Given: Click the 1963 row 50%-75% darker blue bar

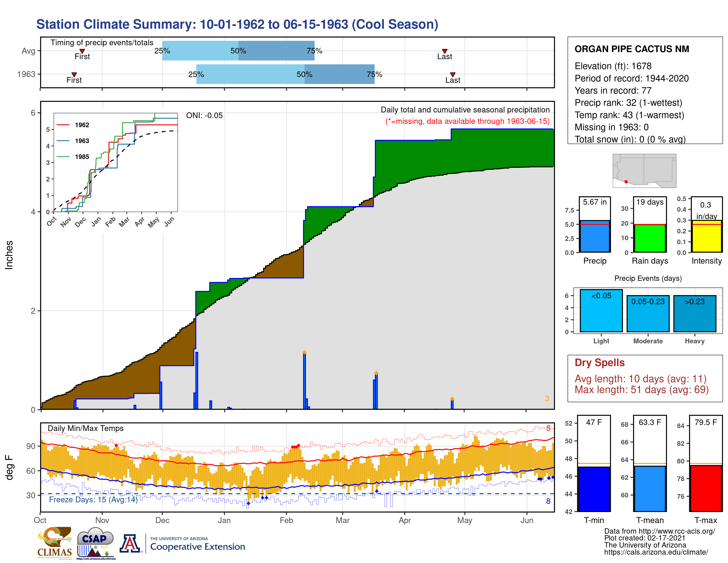Looking at the screenshot, I should coord(340,74).
